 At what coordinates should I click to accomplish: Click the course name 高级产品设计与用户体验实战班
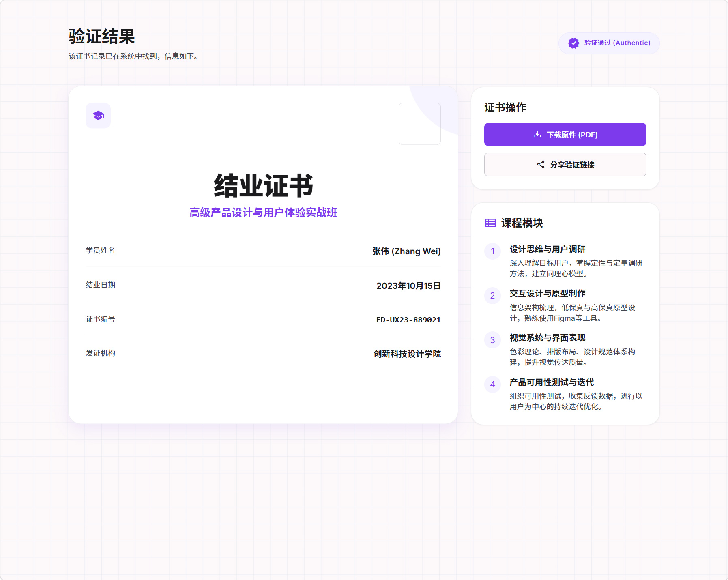[263, 212]
